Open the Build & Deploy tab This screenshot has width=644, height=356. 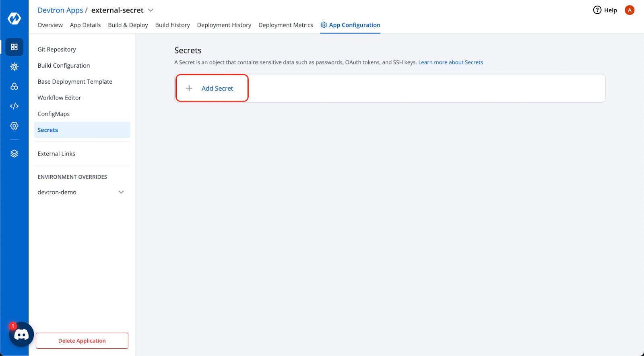click(x=128, y=25)
